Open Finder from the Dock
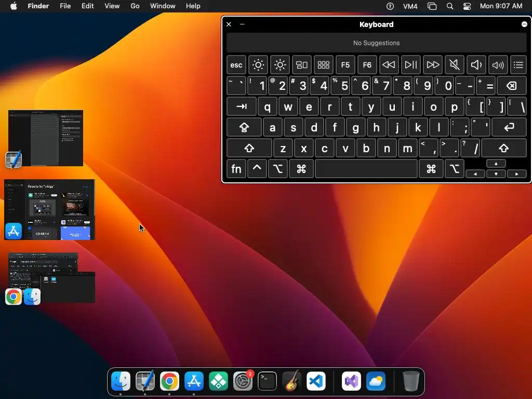This screenshot has height=399, width=532. pos(121,381)
